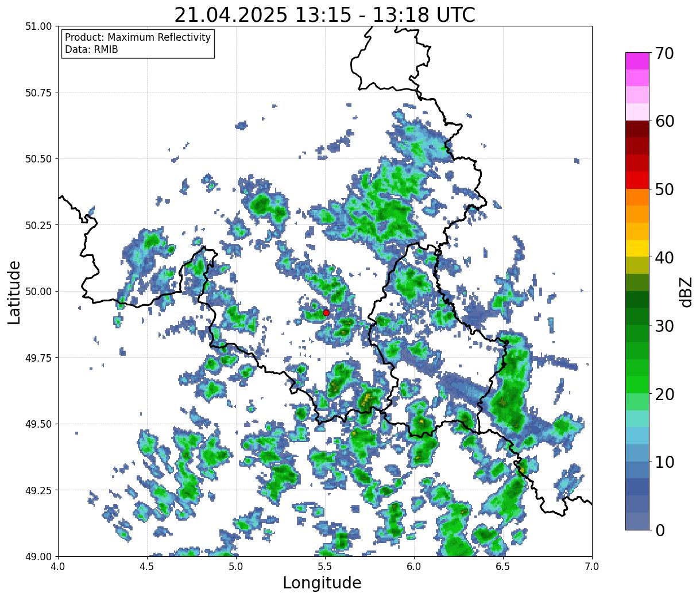Click the longitude tick label 4.5
Image resolution: width=700 pixels, height=597 pixels.
pos(147,567)
